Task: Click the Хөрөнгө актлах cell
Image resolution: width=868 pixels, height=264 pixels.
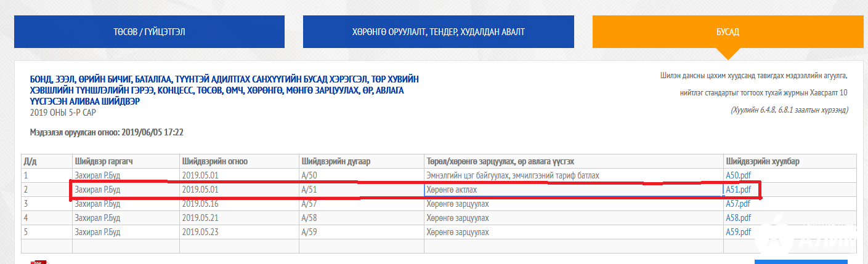Action: coord(452,190)
